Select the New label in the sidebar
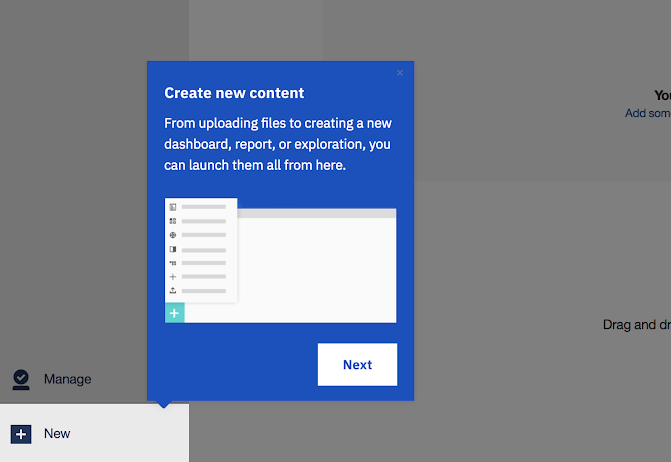The image size is (671, 462). 57,433
